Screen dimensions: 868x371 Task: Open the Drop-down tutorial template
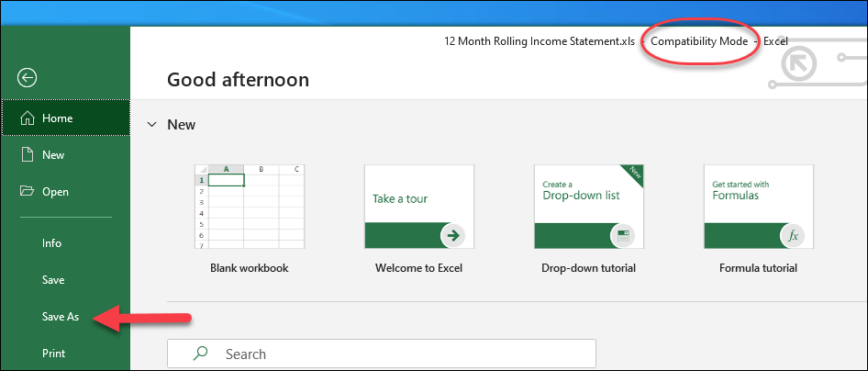click(589, 207)
